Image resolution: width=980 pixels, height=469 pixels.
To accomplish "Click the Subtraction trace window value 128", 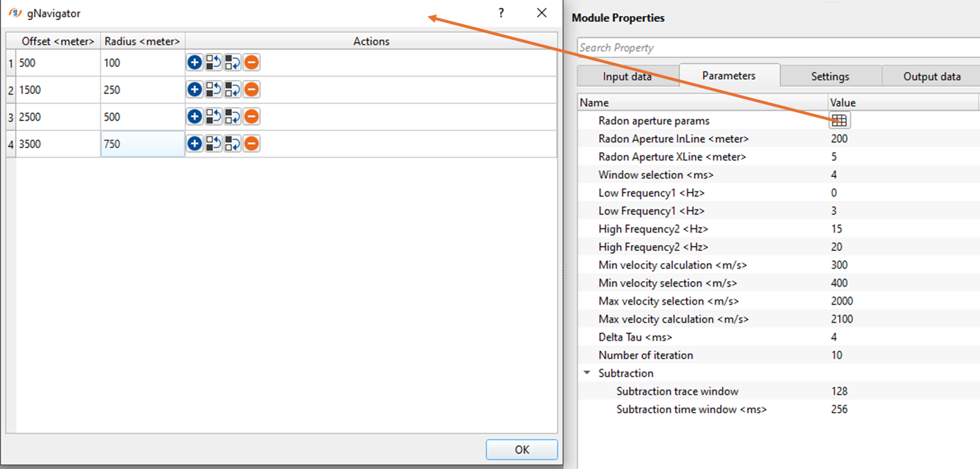I will pos(839,391).
